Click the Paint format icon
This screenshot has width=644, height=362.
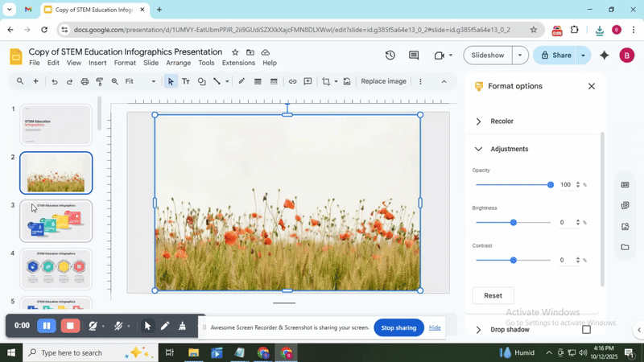tap(100, 81)
